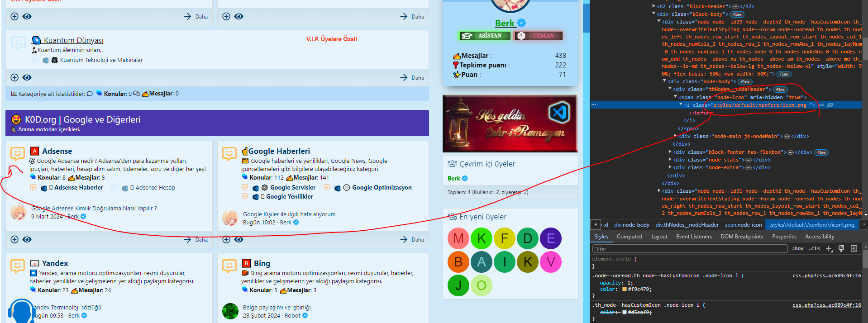Expand the h2 block-header element
This screenshot has width=868, height=323.
click(653, 6)
